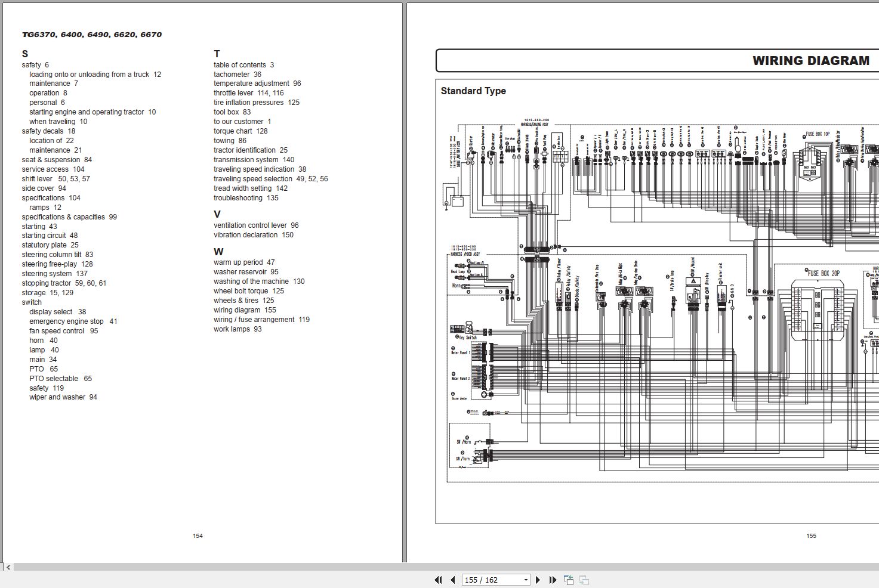Click the wiring diagram 155 index entry

[x=245, y=310]
